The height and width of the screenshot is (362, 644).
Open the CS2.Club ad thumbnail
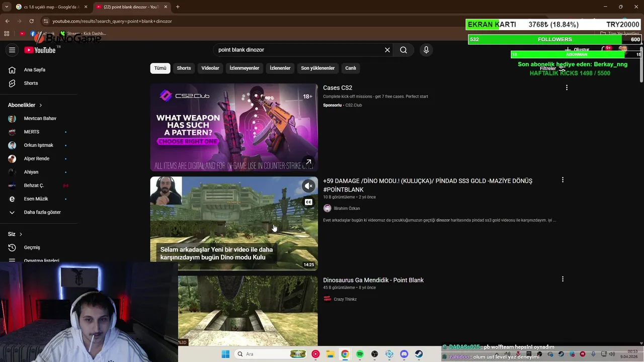point(234,127)
